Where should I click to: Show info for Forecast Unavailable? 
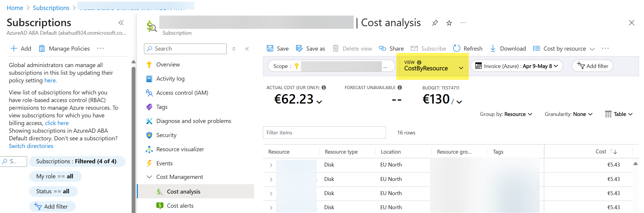pos(400,87)
